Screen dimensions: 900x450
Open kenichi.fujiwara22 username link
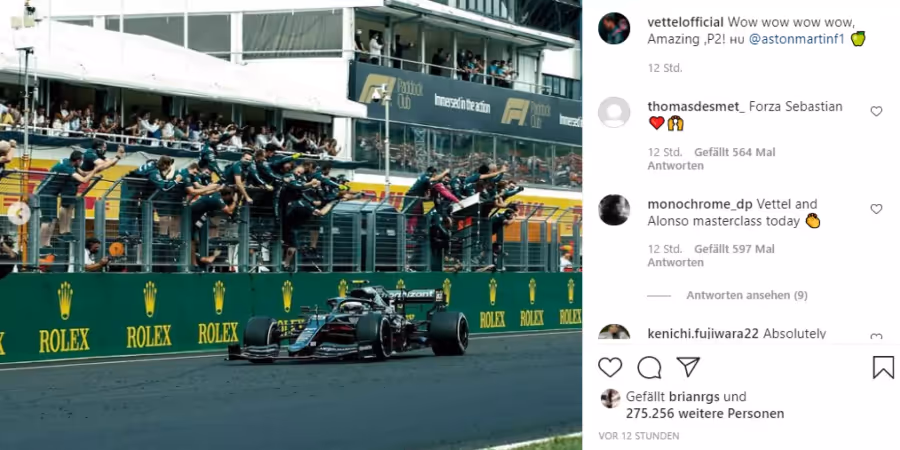point(704,333)
